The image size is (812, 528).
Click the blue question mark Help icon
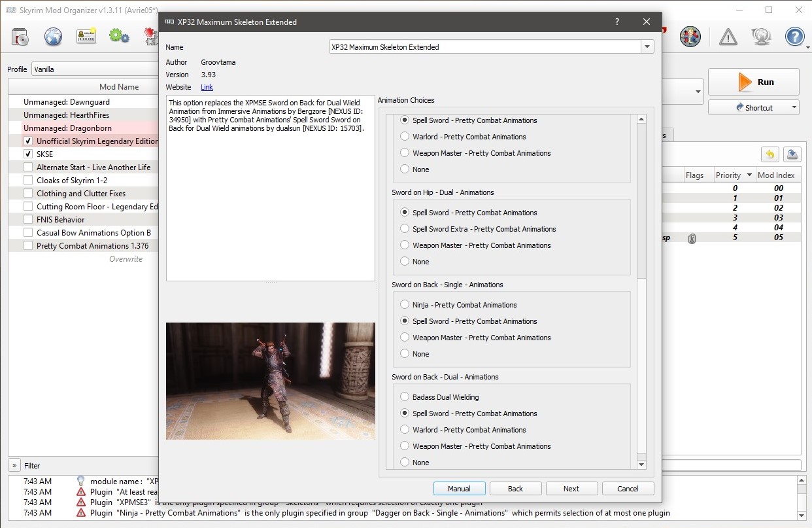point(794,36)
